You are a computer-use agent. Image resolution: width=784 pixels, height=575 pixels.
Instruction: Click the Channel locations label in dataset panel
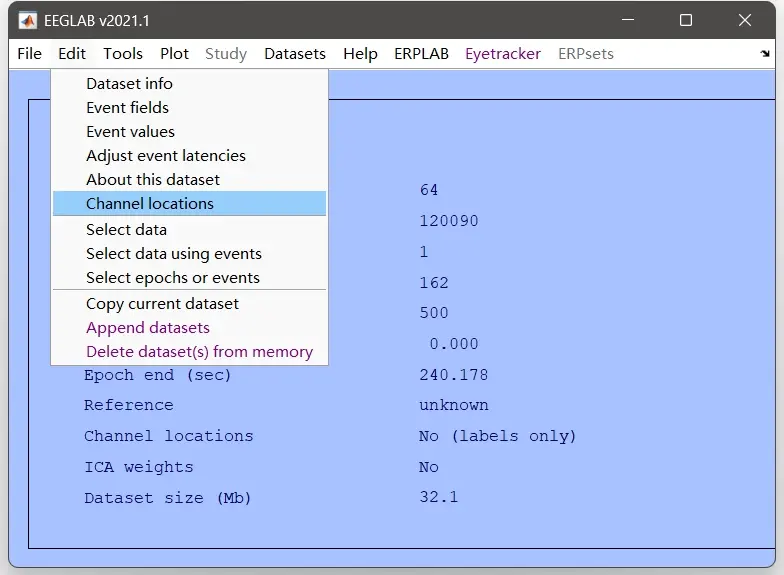[168, 436]
